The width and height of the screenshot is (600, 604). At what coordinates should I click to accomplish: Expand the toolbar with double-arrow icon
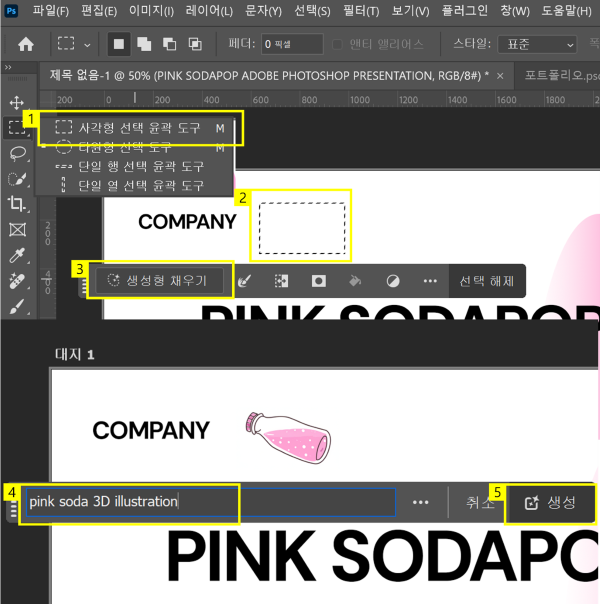(x=8, y=67)
